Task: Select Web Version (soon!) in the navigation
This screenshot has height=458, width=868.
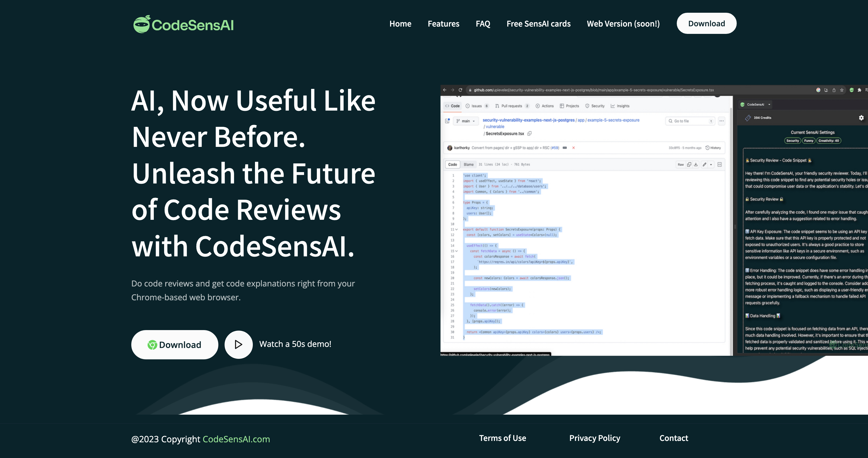Action: click(623, 24)
